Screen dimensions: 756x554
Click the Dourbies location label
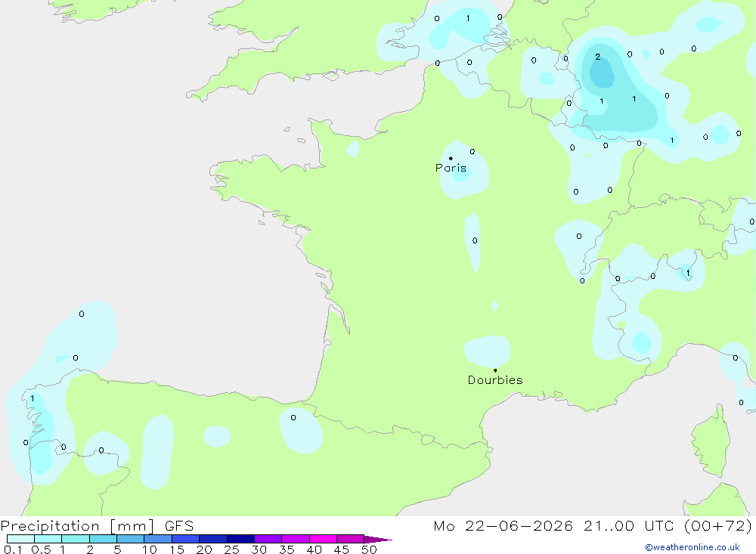[495, 380]
